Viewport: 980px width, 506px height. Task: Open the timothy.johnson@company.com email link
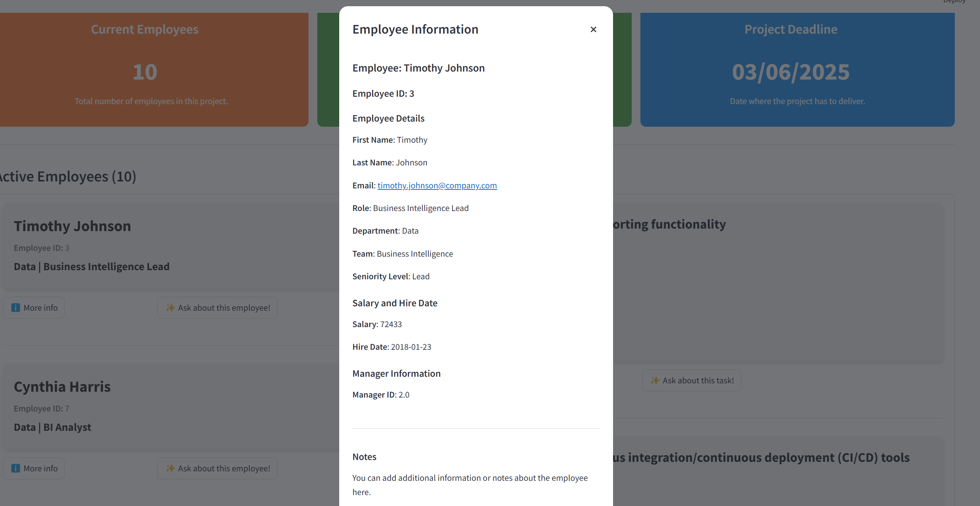[437, 185]
